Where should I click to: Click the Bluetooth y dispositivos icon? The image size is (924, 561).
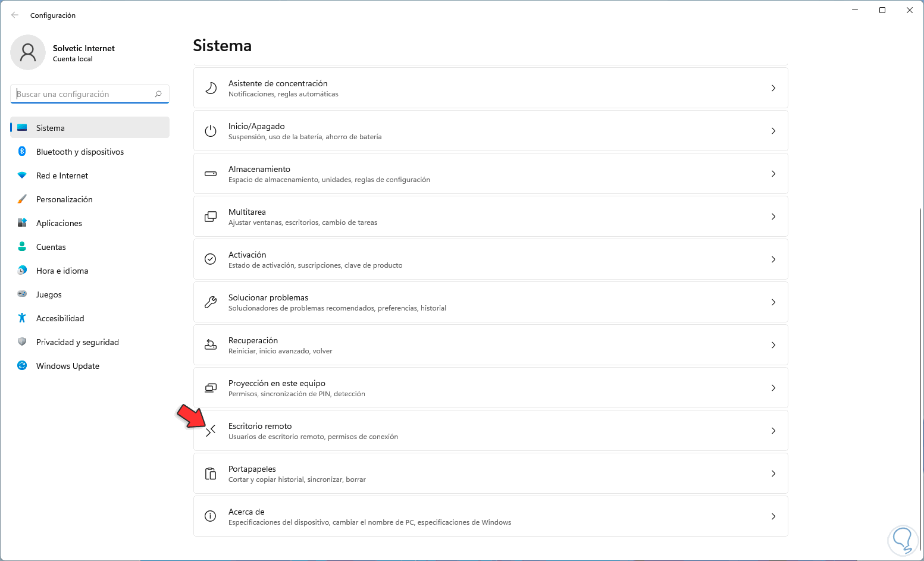[x=22, y=152]
